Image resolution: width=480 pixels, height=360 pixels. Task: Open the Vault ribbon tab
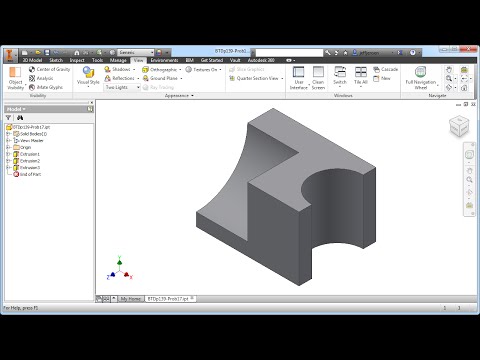235,60
